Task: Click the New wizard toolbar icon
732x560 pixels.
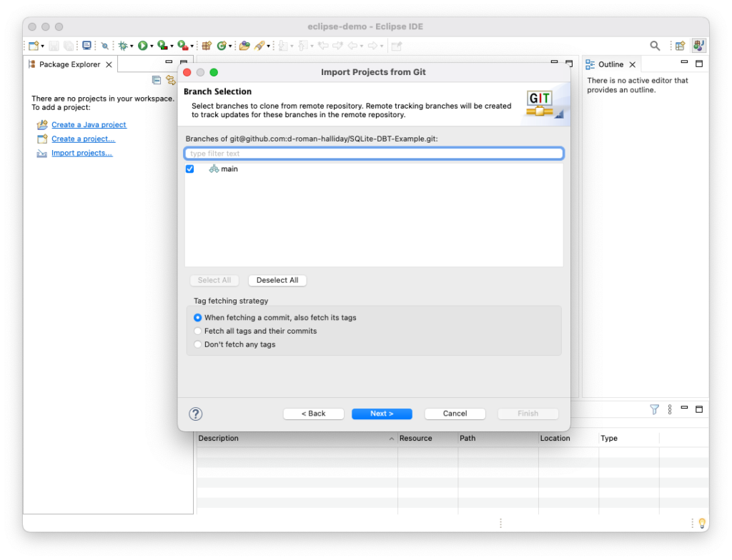Action: click(x=34, y=46)
